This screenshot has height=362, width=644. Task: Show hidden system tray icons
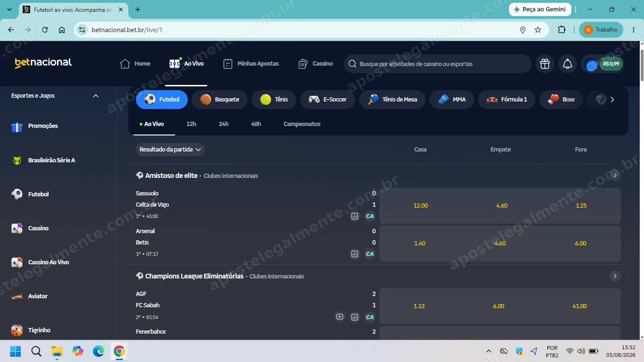point(489,351)
